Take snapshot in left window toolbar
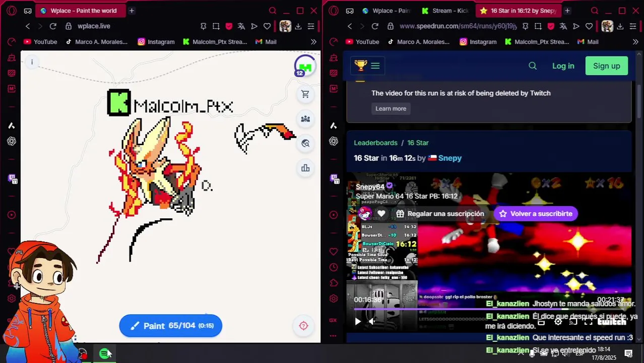This screenshot has width=644, height=363. click(216, 26)
